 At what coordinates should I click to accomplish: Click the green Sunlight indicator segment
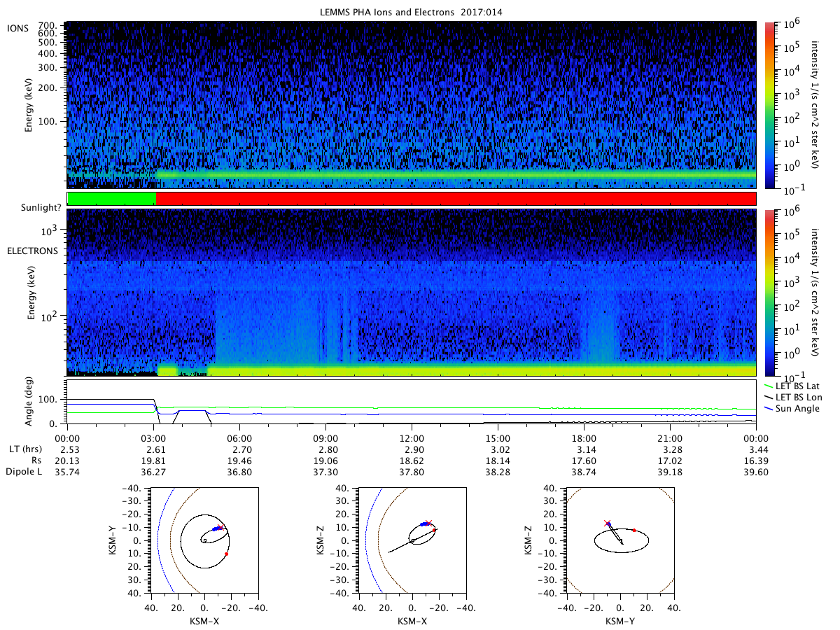(111, 199)
